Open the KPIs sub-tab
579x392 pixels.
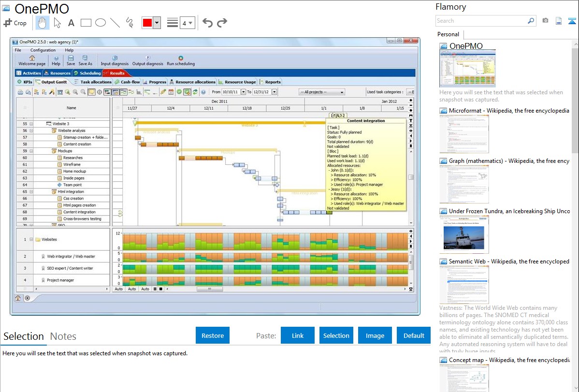pos(25,82)
